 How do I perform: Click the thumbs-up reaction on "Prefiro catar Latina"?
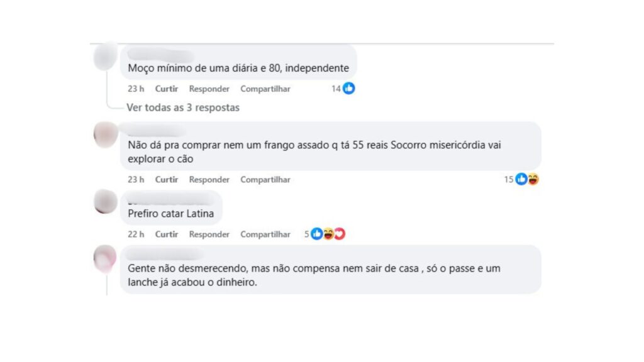point(316,234)
